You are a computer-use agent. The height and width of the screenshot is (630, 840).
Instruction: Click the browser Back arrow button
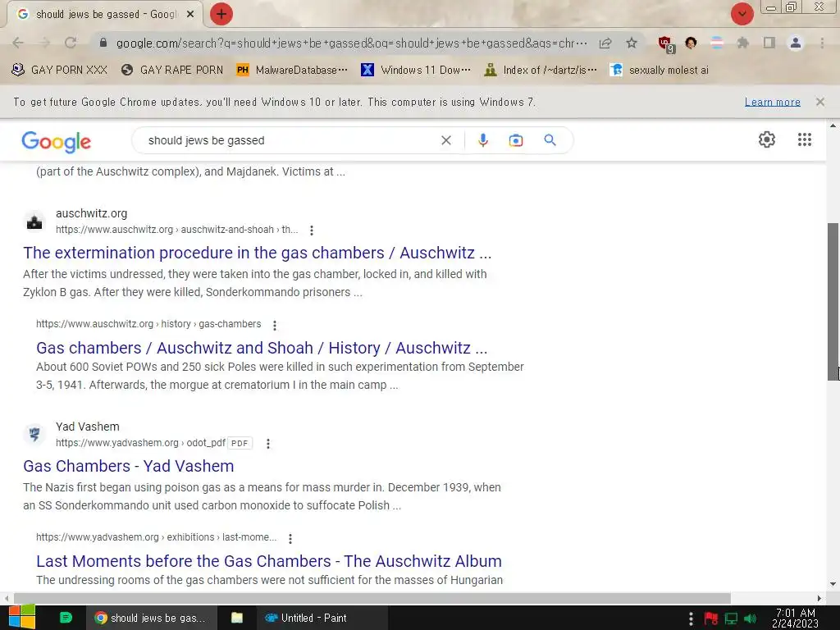click(18, 43)
